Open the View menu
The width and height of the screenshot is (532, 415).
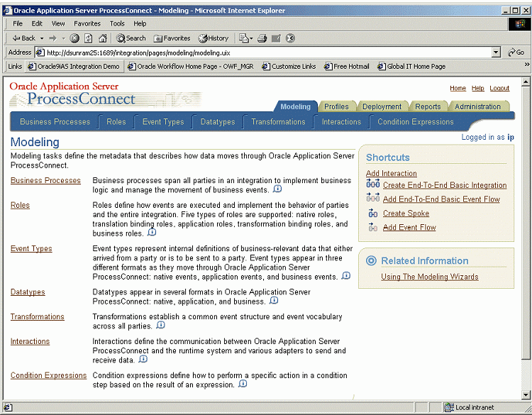[x=58, y=23]
